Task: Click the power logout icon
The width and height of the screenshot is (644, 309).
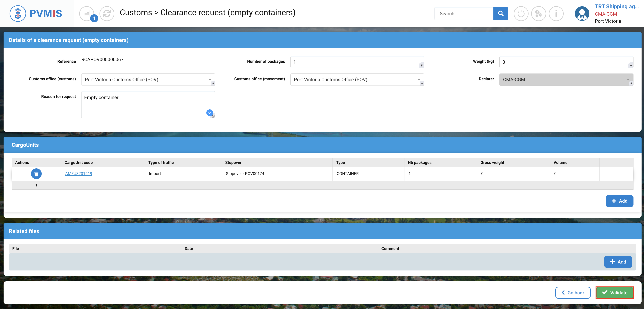Action: pos(521,14)
